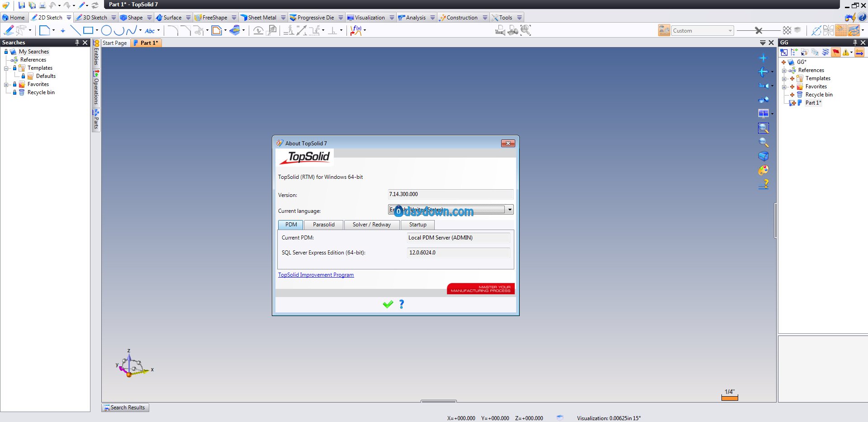Screen dimensions: 868x422
Task: Open the Custom style dropdown
Action: point(730,31)
